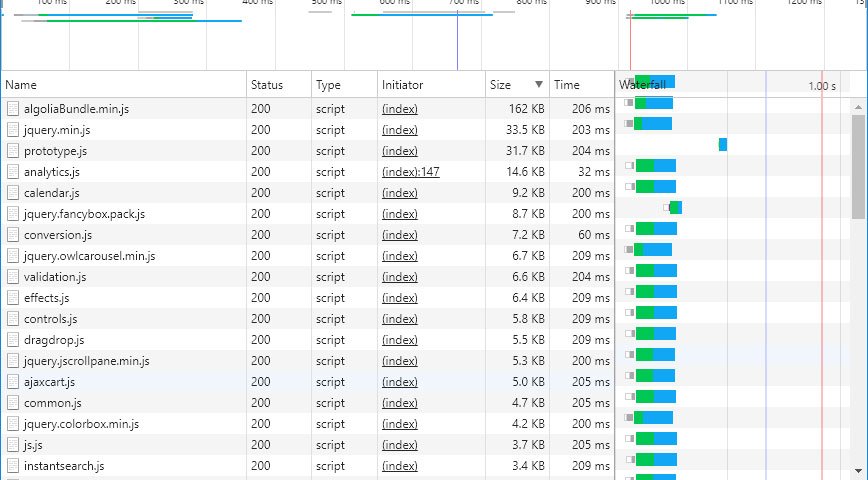Sort requests by the Status column
868x480 pixels.
pos(279,85)
